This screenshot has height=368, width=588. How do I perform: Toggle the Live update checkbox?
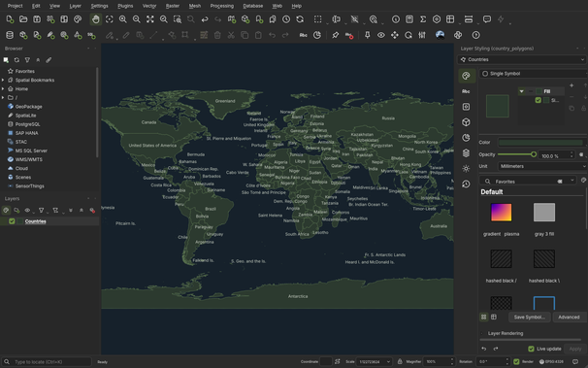pos(531,349)
